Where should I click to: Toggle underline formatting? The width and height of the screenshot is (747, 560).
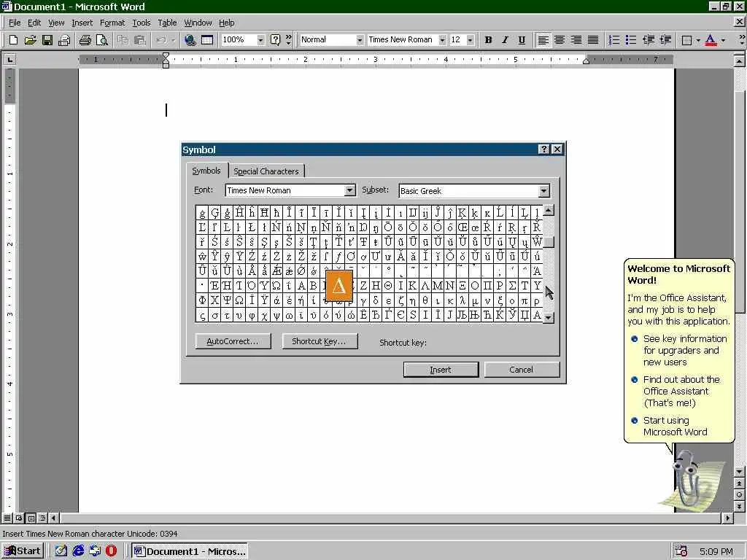[522, 40]
